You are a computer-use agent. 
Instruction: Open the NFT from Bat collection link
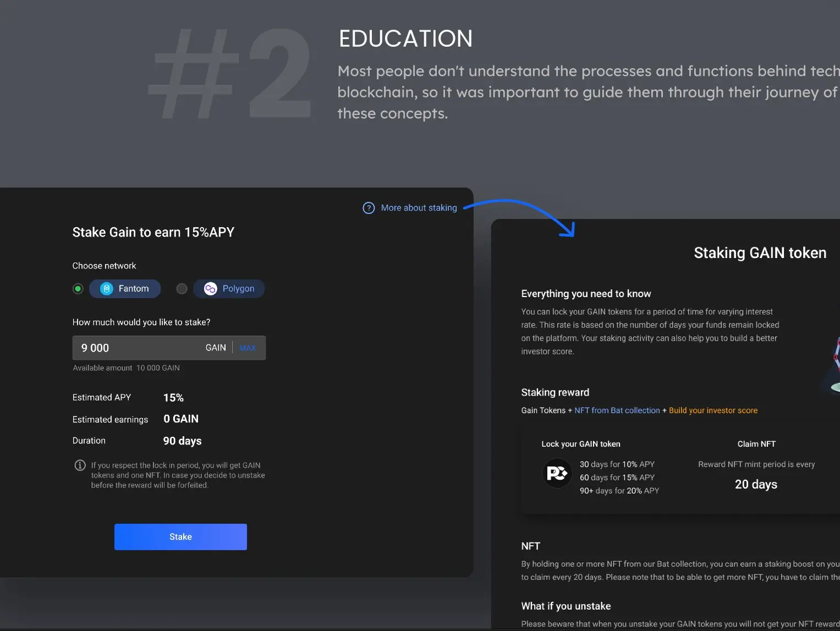click(617, 410)
